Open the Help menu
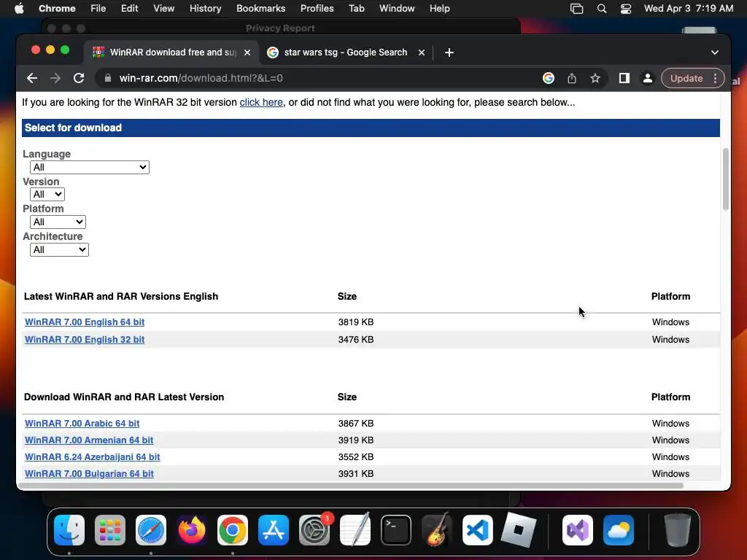Image resolution: width=747 pixels, height=560 pixels. [439, 9]
